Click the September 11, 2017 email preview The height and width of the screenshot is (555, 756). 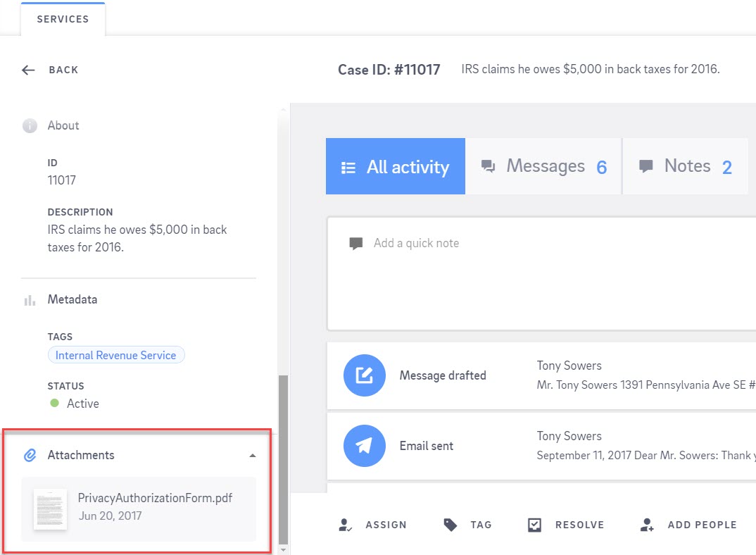click(x=646, y=456)
